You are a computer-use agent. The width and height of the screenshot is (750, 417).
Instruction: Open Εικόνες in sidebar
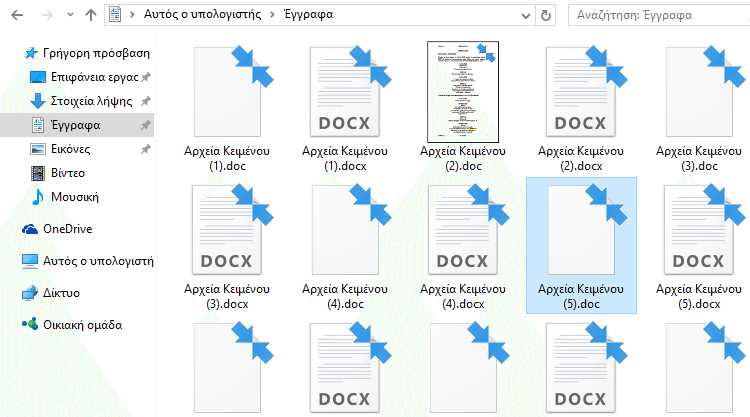[x=60, y=149]
